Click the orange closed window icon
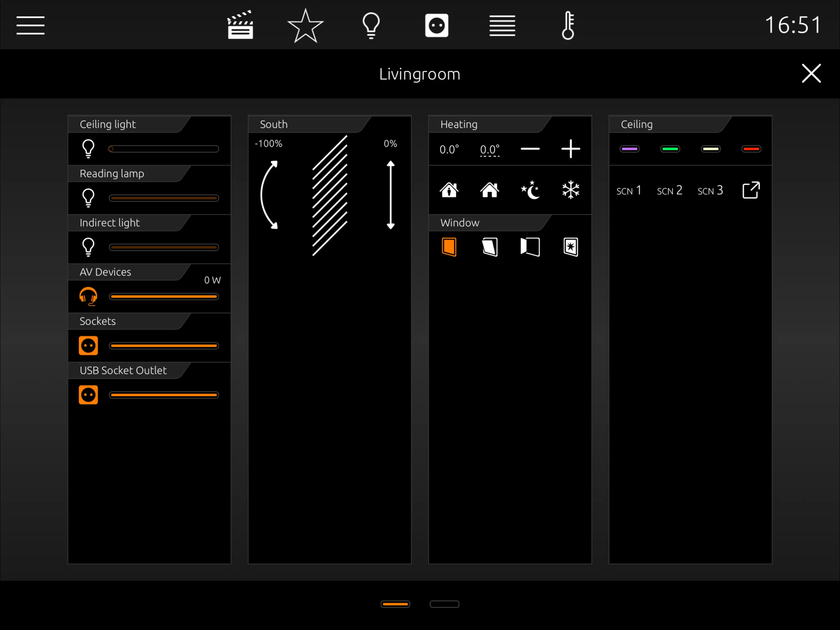This screenshot has height=630, width=840. pos(449,247)
